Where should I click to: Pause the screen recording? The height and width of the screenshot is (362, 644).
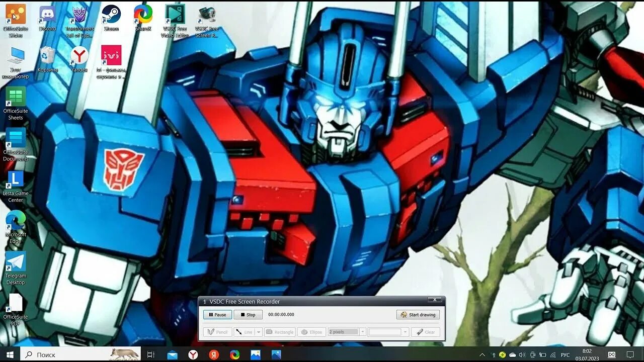point(218,315)
